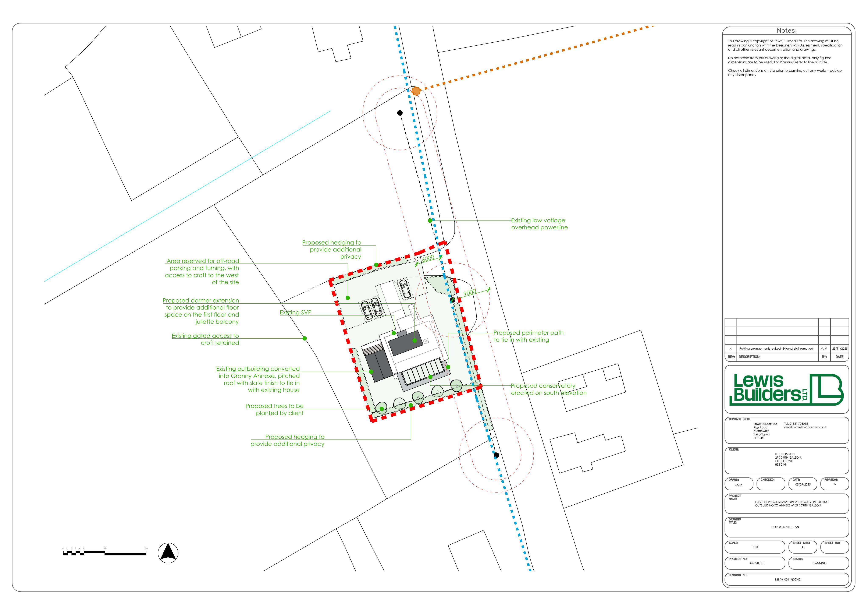Click the 'POPOSED SITE PLAN' drawing title
Viewport: 868px width, 614px height.
pyautogui.click(x=785, y=527)
